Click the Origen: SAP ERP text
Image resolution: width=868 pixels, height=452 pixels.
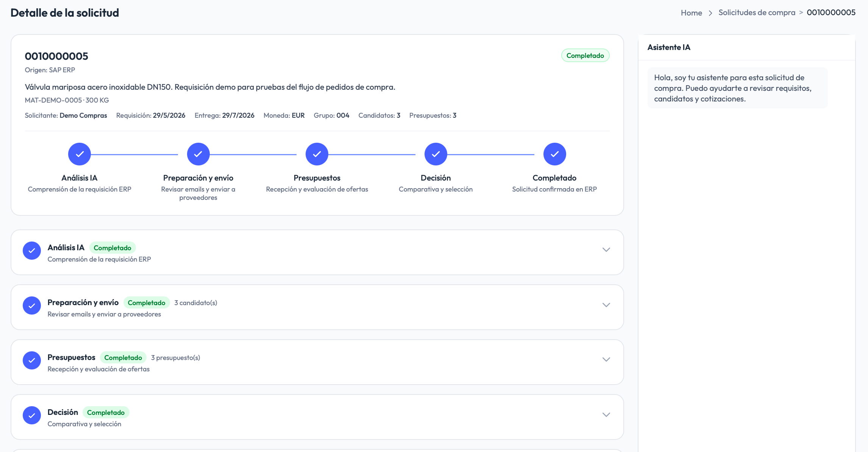pos(50,70)
